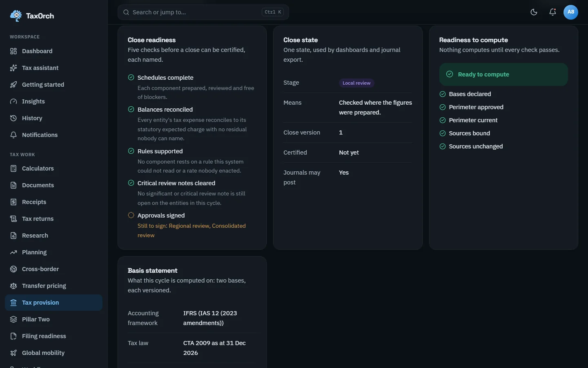Viewport: 588px width, 368px height.
Task: Click the Local review stage badge
Action: (x=356, y=83)
